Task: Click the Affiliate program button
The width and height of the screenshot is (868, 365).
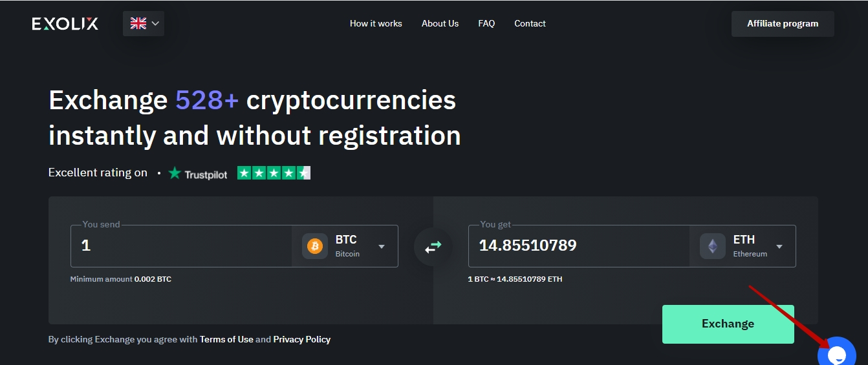Action: click(x=783, y=24)
